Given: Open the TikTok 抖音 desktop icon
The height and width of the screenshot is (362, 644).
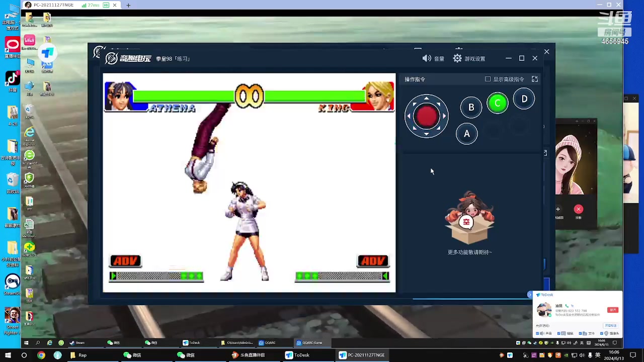Looking at the screenshot, I should 13,79.
